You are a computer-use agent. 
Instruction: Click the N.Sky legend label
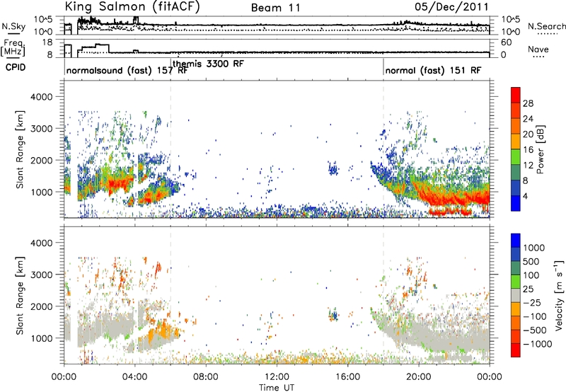(x=13, y=26)
